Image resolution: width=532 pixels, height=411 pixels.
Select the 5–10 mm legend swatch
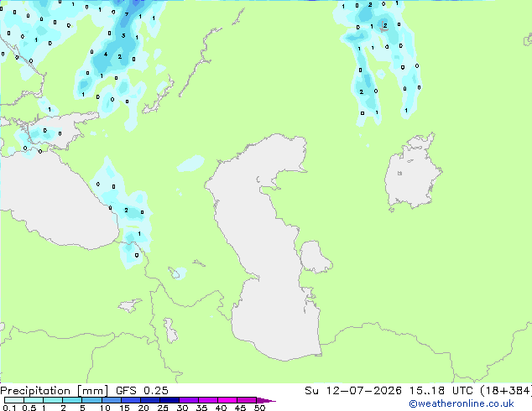click(x=91, y=400)
